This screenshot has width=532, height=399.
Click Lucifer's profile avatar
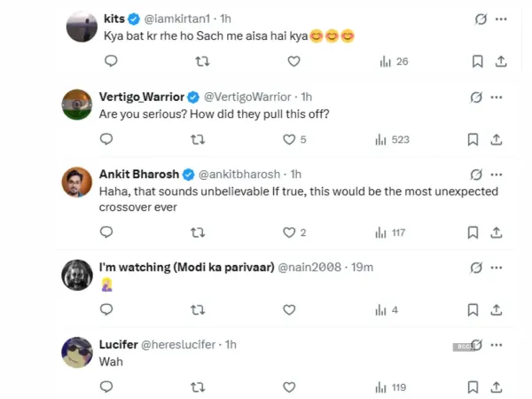(77, 353)
